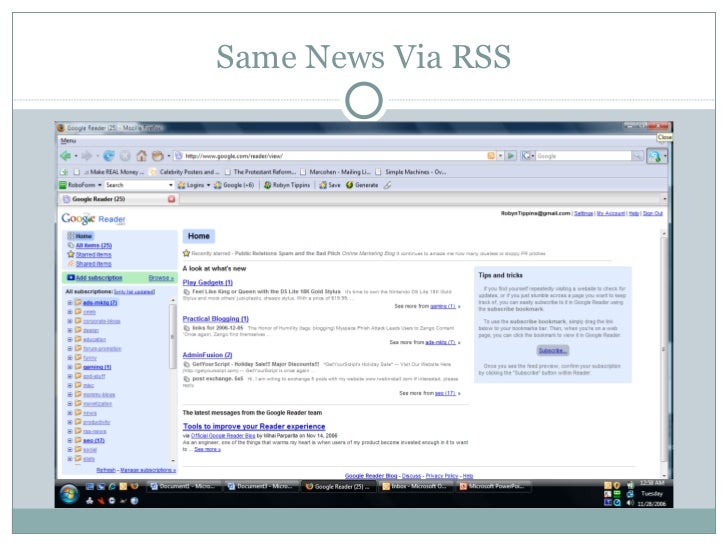
Task: Open Tools to improve your Reader experience
Action: tap(254, 426)
